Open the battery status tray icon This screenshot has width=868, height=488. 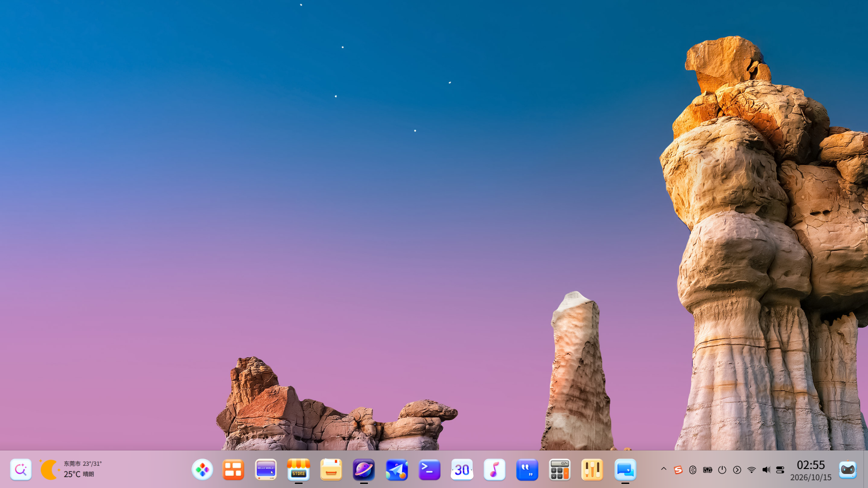(x=708, y=470)
